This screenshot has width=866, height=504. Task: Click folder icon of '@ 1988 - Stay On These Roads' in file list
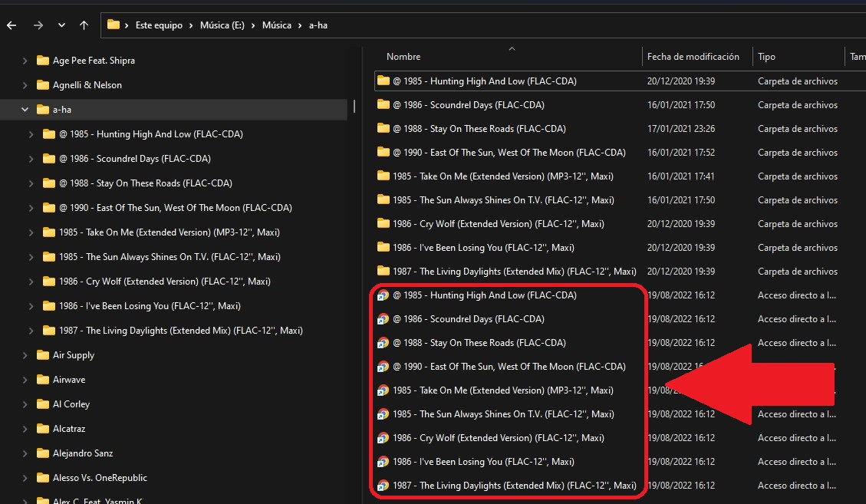[x=384, y=128]
